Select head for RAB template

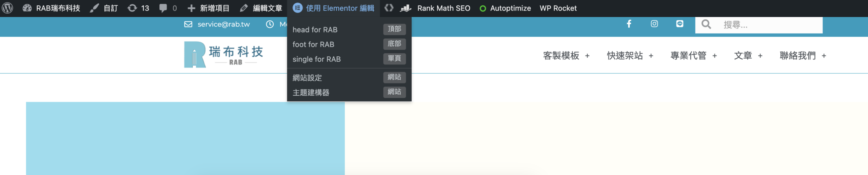pyautogui.click(x=315, y=30)
